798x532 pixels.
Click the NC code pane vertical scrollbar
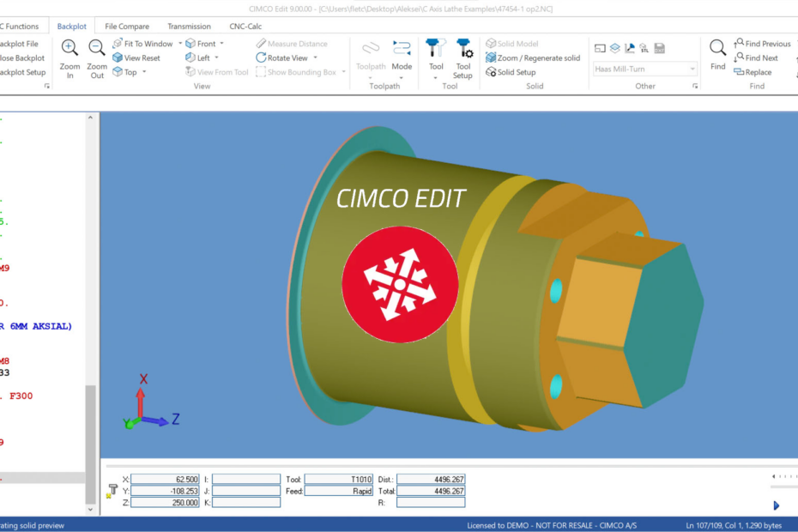(91, 443)
